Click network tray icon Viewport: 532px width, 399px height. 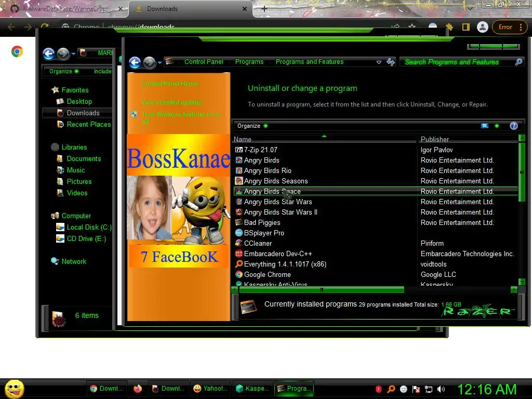(429, 389)
